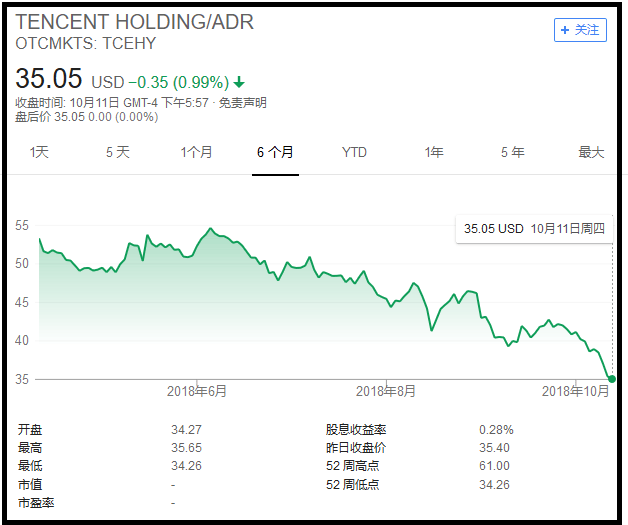Viewport: 628px width, 525px height.
Task: Click the green down arrow beside price change
Action: pos(239,81)
